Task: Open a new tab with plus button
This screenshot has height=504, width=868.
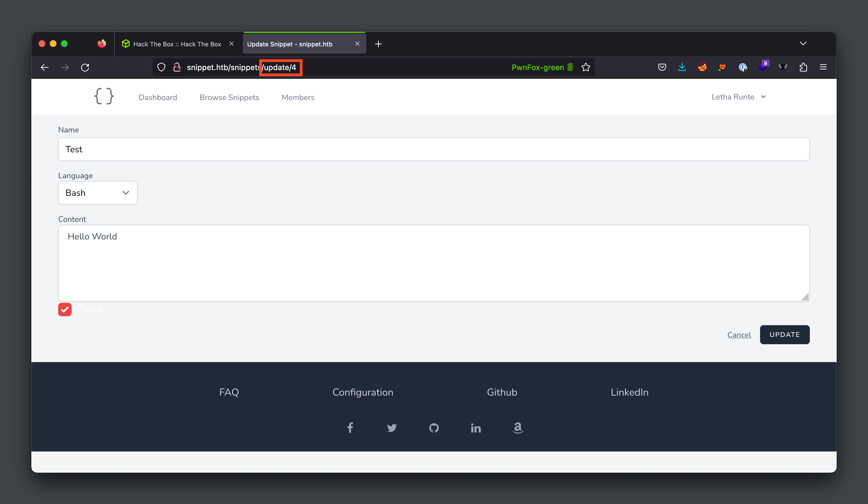Action: pyautogui.click(x=378, y=44)
